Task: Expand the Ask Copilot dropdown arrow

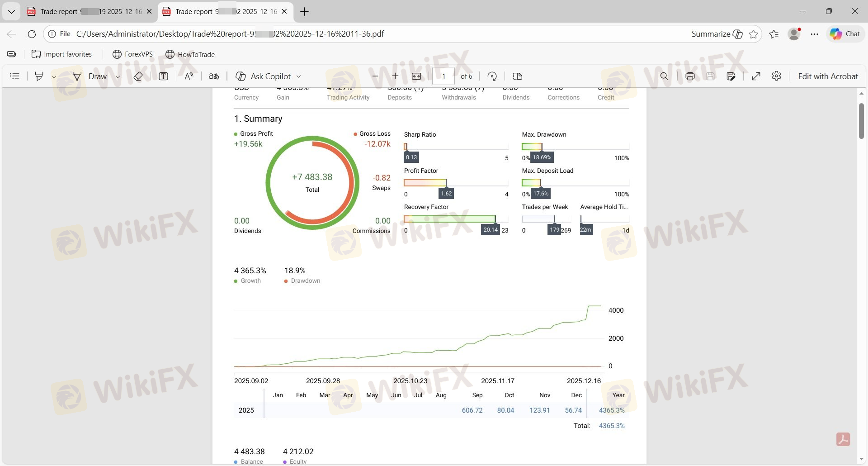Action: pos(299,76)
